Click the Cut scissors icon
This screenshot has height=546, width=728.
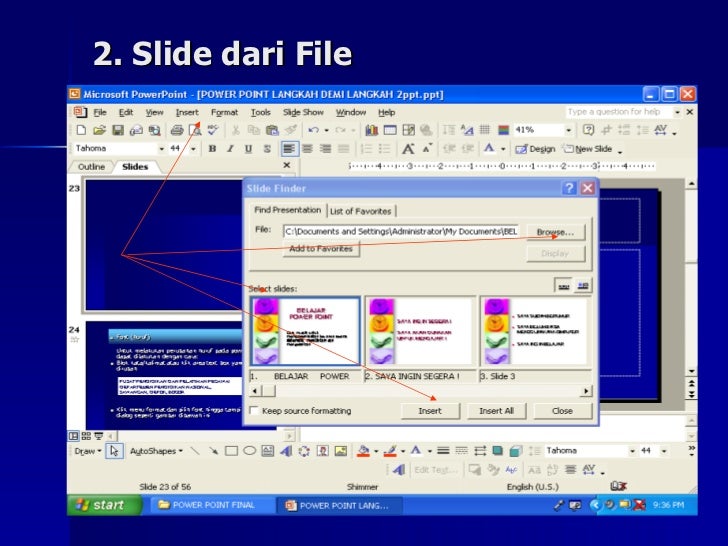(235, 130)
